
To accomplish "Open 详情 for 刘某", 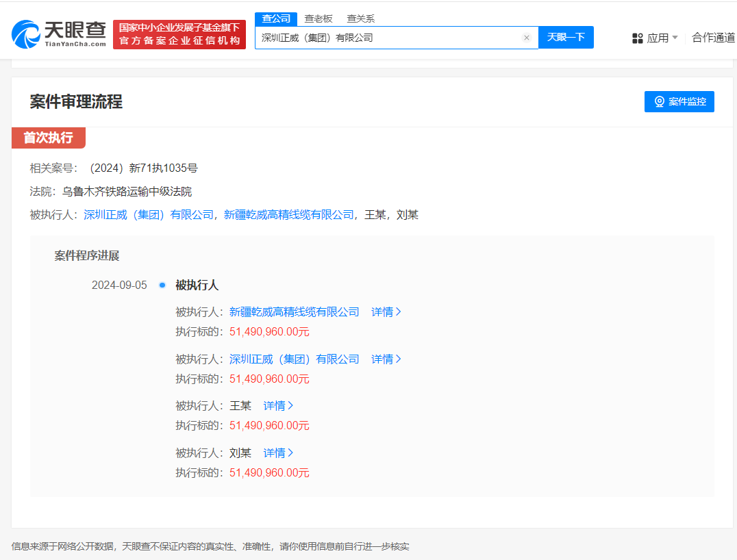I will point(278,453).
